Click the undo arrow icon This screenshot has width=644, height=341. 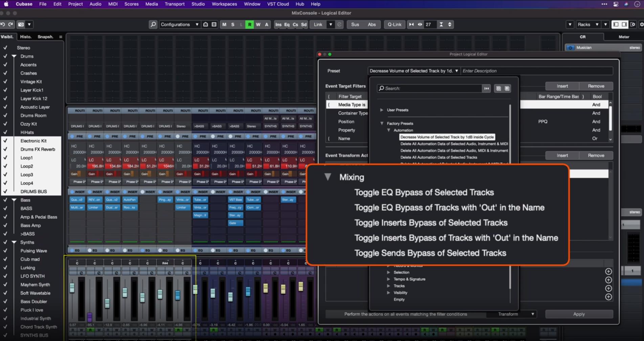coord(3,24)
